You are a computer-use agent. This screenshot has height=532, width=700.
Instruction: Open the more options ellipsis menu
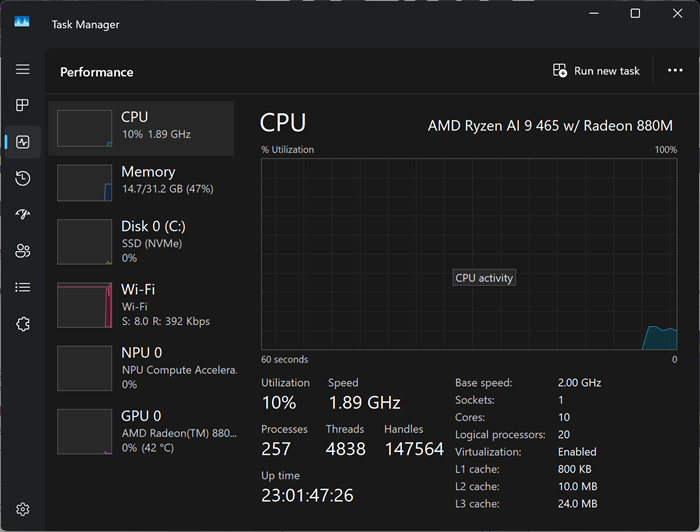coord(675,70)
